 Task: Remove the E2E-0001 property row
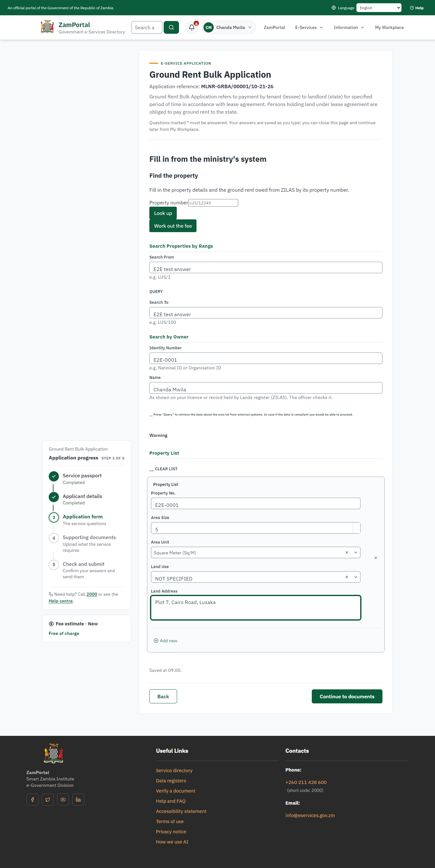click(x=376, y=558)
